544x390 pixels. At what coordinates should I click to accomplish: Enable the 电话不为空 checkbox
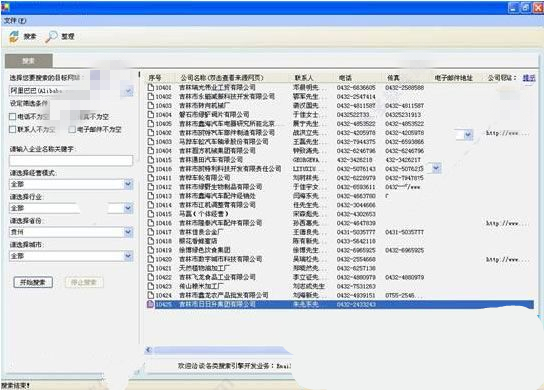coord(12,116)
